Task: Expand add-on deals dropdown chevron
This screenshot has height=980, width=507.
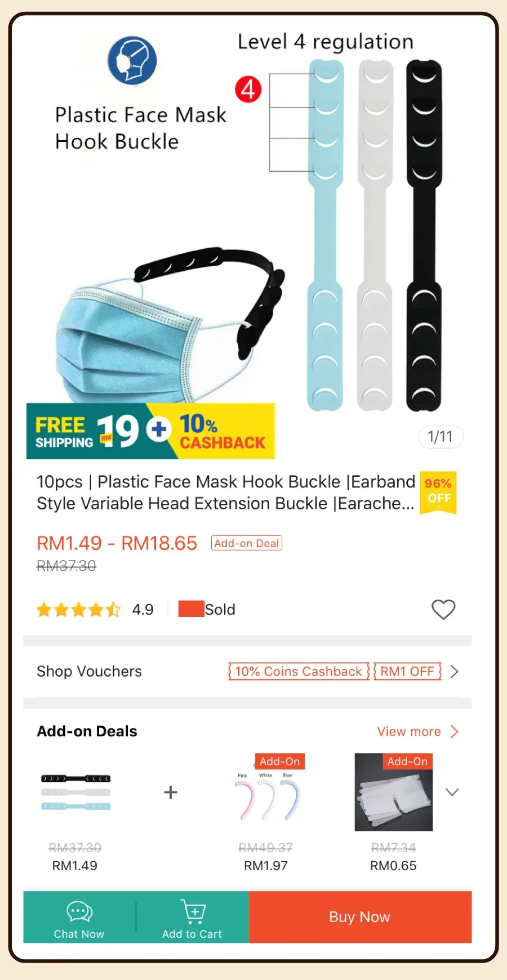Action: point(452,792)
